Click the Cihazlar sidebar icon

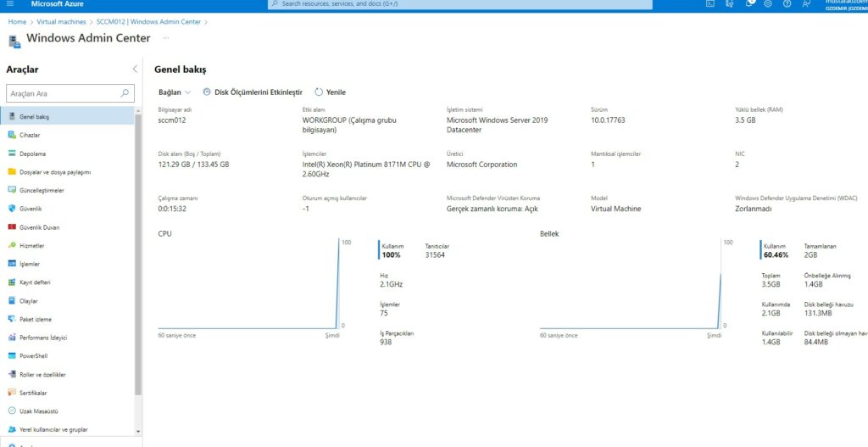coord(12,135)
